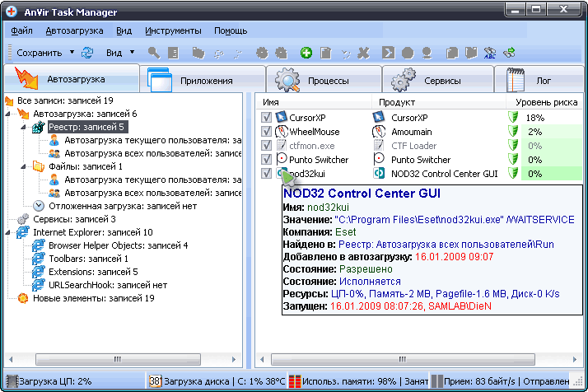Click the second grey gear toolbar icon
Image resolution: width=588 pixels, height=392 pixels.
click(x=281, y=53)
